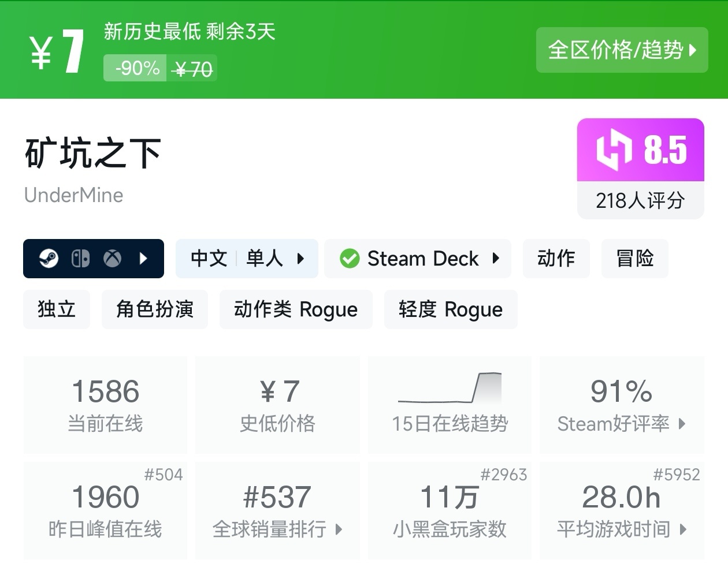Click the Steam Deck verified checkmark icon

350,259
